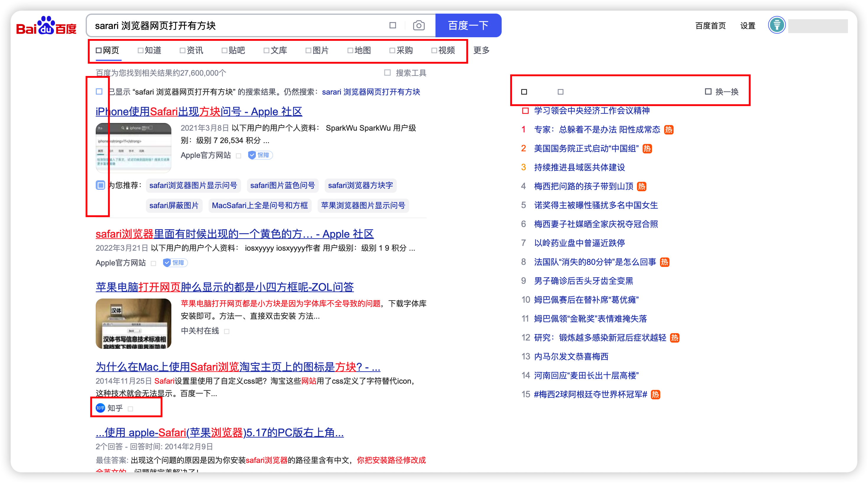This screenshot has height=483, width=868.
Task: Click the clear-query icon in the search box
Action: pyautogui.click(x=393, y=26)
